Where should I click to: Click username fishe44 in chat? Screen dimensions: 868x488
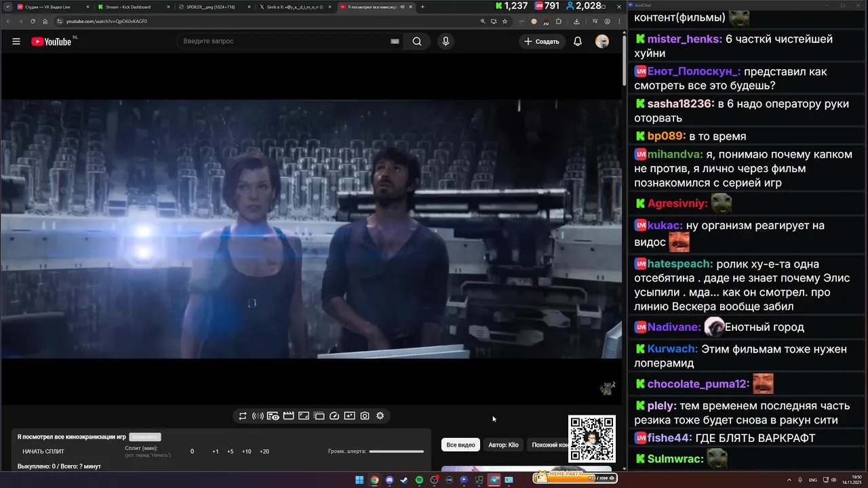[670, 438]
